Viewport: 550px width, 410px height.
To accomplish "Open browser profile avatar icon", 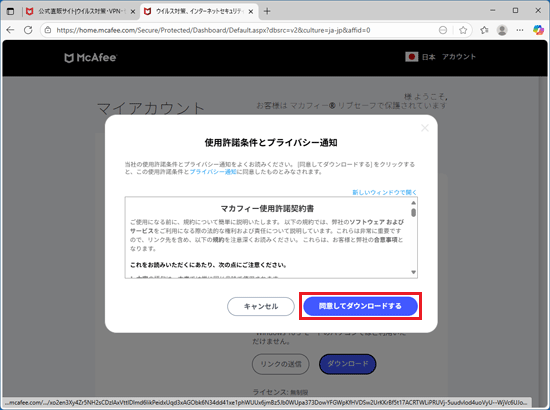I will click(502, 30).
